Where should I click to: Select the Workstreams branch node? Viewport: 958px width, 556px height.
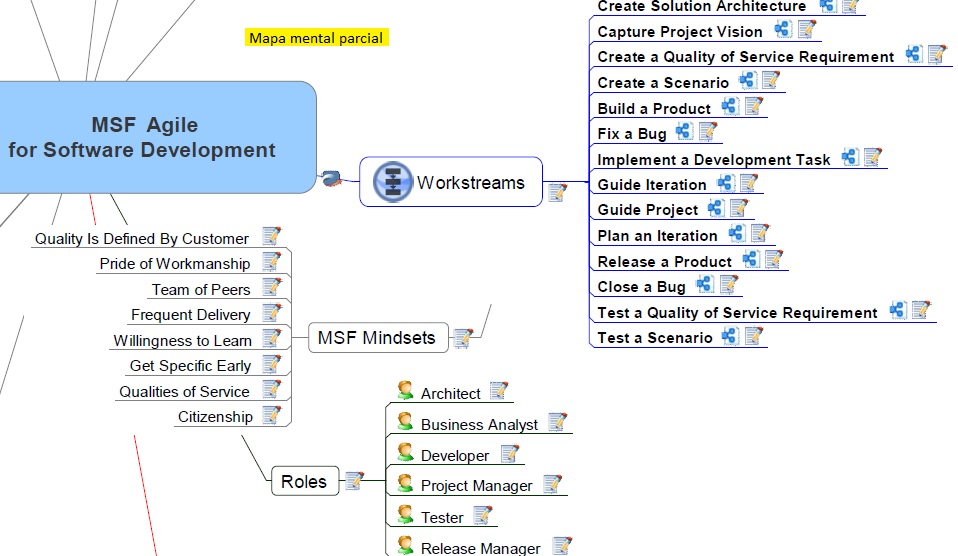pos(469,182)
